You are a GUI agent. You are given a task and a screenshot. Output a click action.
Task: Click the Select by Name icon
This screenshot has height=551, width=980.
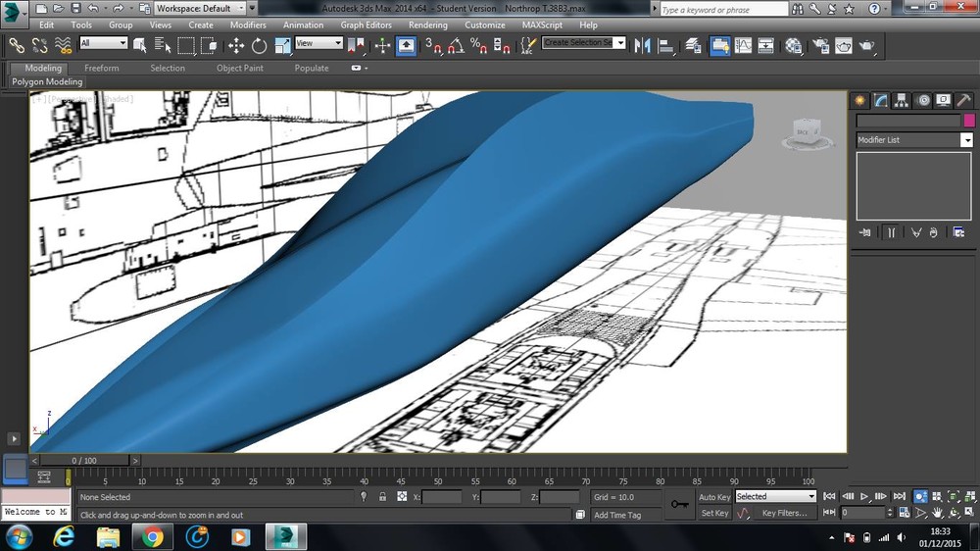163,45
